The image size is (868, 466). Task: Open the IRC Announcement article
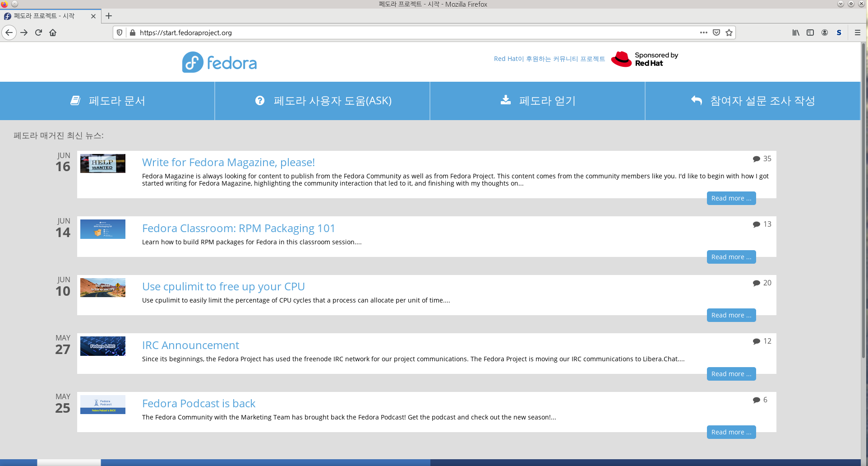190,345
